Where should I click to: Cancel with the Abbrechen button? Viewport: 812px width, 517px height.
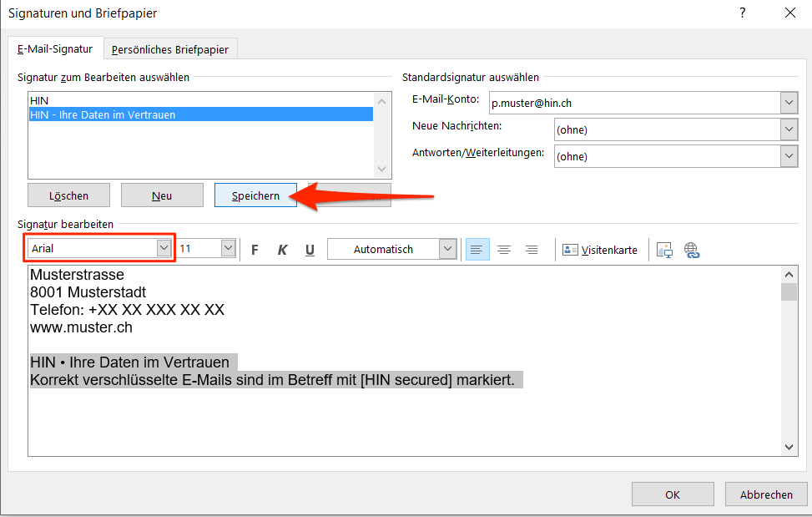766,494
